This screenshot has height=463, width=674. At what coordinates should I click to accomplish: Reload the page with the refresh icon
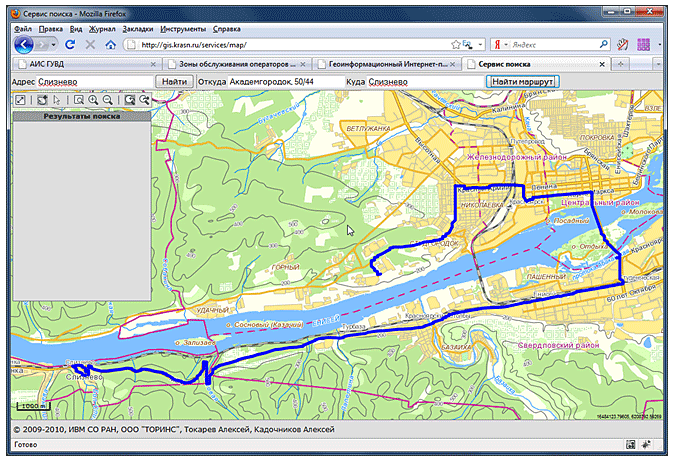70,45
